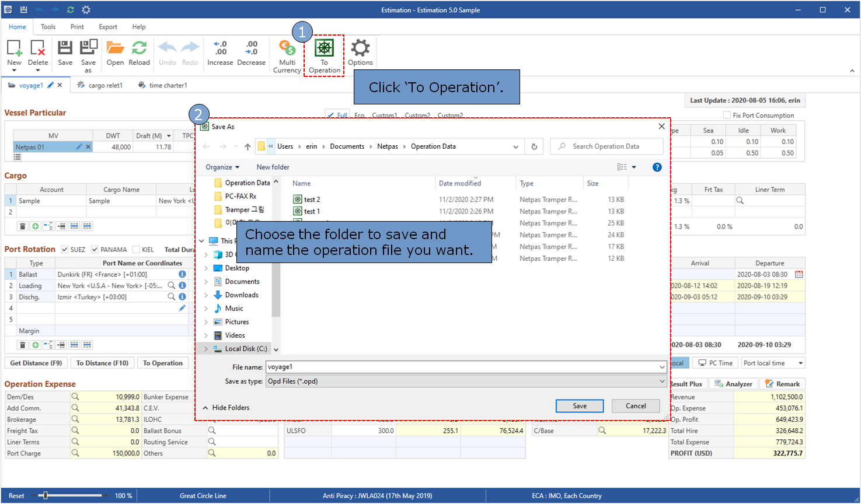The image size is (861, 504).
Task: Click the Delete icon in ribbon
Action: (x=38, y=49)
